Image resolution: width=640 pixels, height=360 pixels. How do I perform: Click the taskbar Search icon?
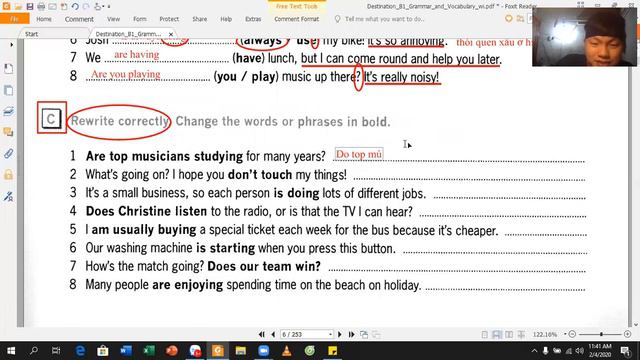coord(34,351)
